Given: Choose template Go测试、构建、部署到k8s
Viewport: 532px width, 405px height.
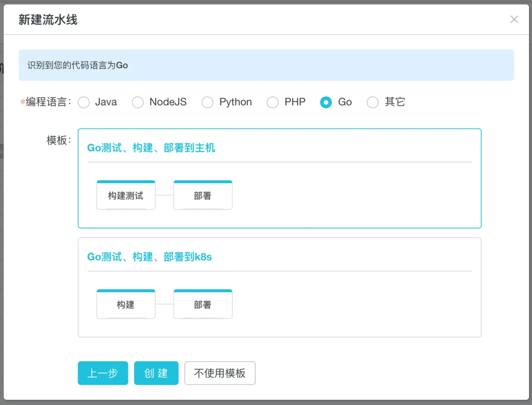Looking at the screenshot, I should (280, 288).
